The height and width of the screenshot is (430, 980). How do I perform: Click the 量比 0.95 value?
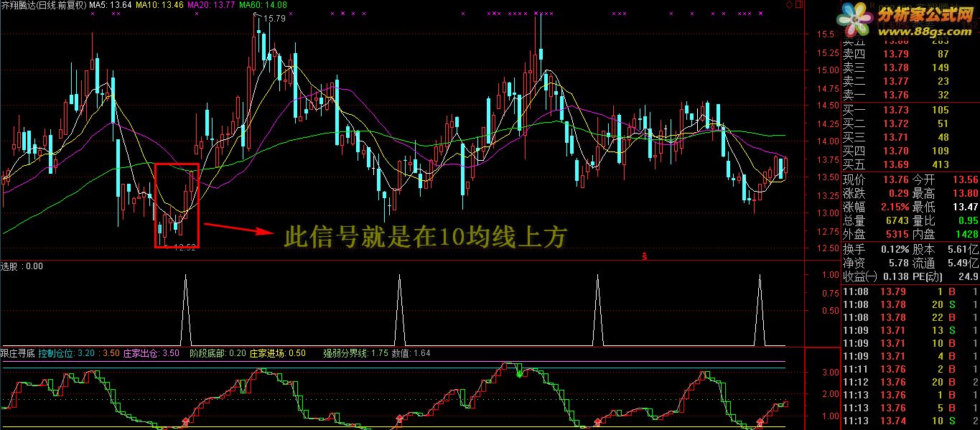(968, 220)
